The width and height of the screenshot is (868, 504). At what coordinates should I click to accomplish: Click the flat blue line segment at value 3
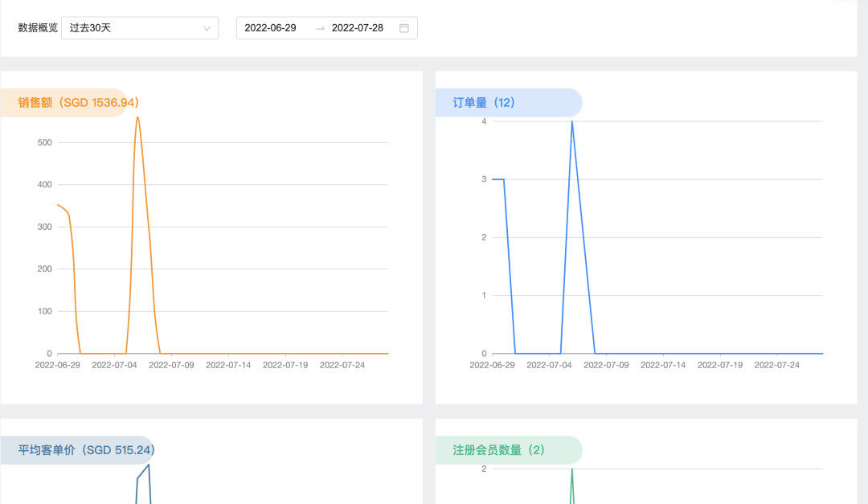pos(498,179)
